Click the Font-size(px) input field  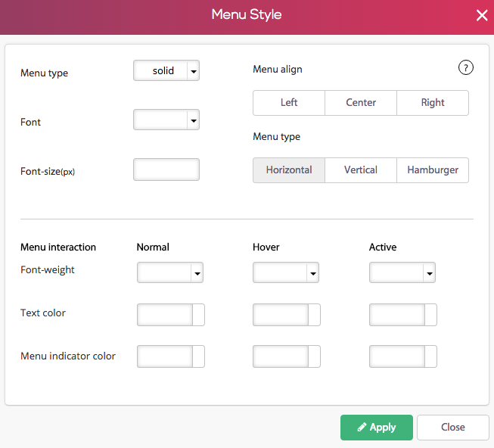pos(166,170)
